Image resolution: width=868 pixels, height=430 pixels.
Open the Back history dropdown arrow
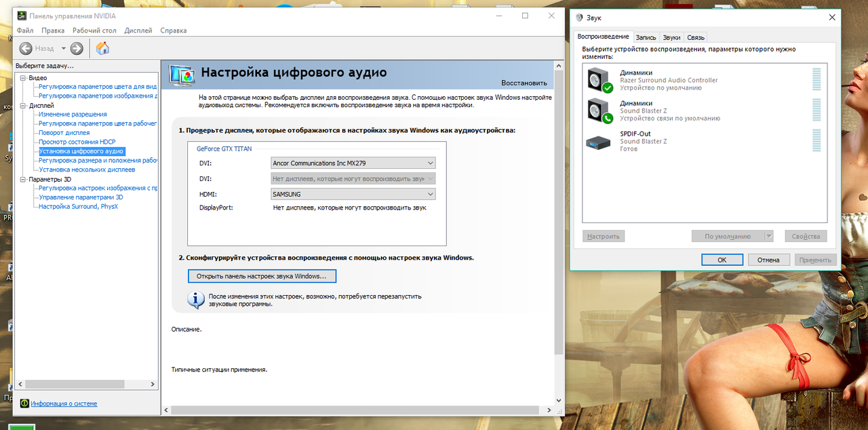coord(64,48)
